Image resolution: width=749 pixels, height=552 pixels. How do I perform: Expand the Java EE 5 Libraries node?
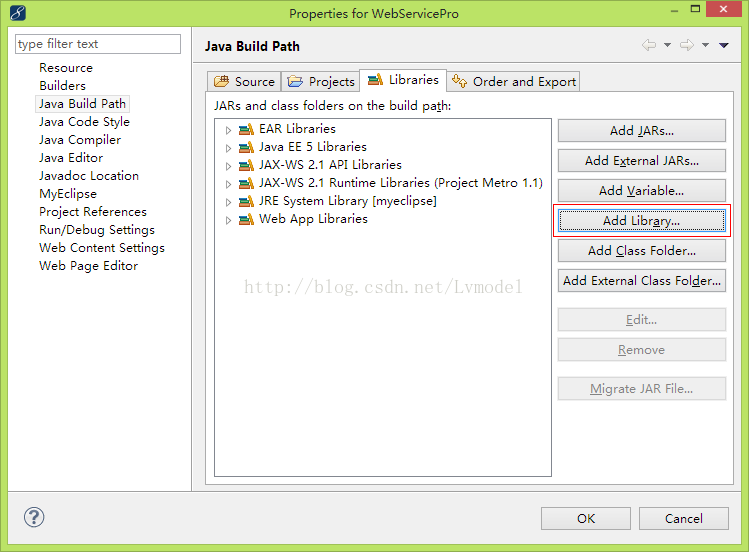tap(228, 148)
